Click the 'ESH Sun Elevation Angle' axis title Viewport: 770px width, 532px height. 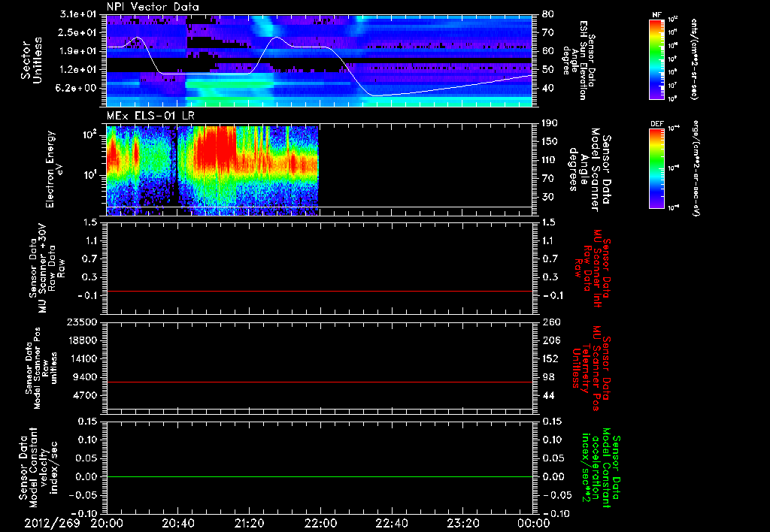(580, 59)
